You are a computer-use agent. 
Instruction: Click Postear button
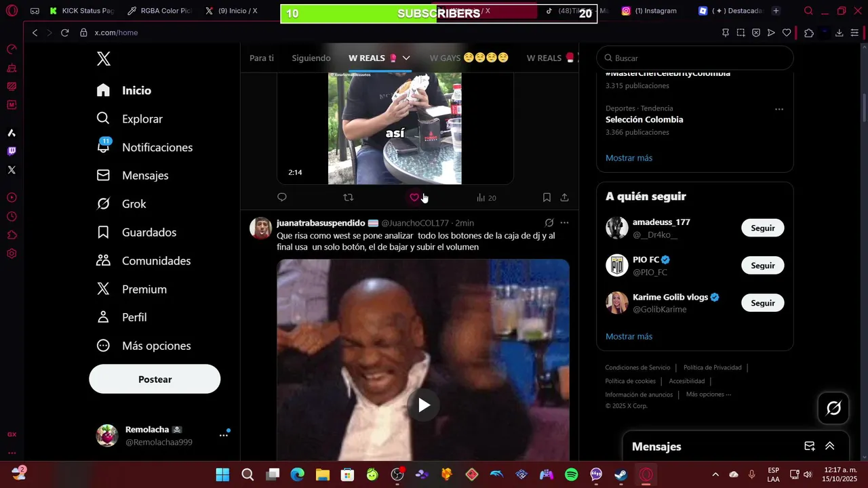pyautogui.click(x=155, y=379)
